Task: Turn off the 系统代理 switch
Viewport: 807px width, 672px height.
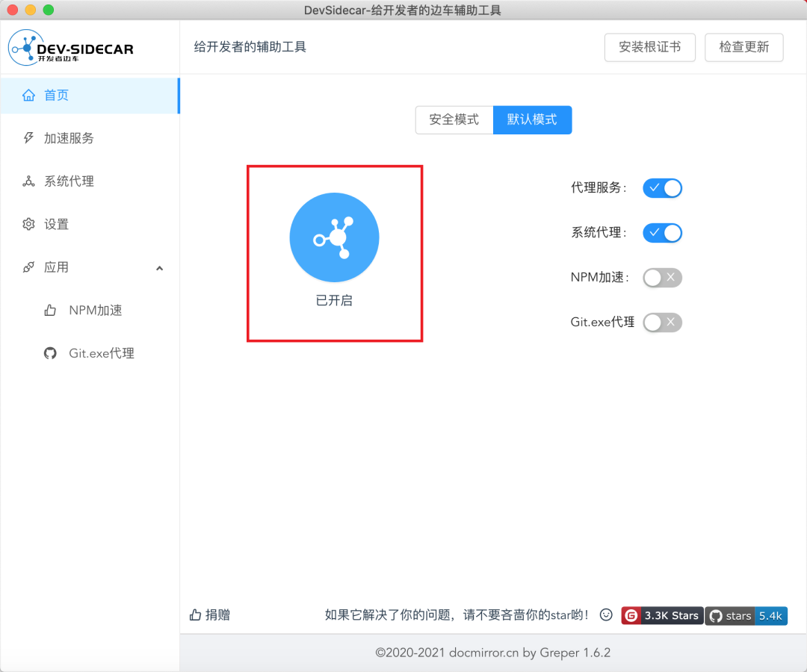Action: [662, 232]
